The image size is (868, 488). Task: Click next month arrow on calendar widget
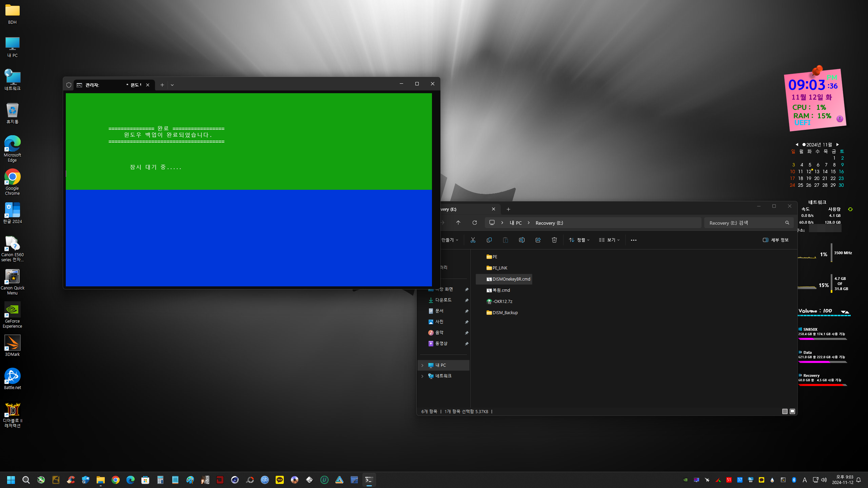[837, 144]
